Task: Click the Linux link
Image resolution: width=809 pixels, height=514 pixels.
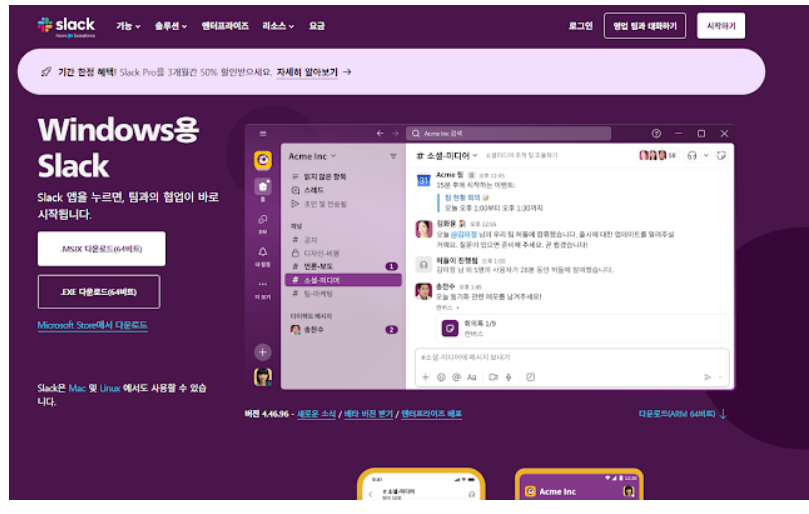Action: click(x=110, y=388)
